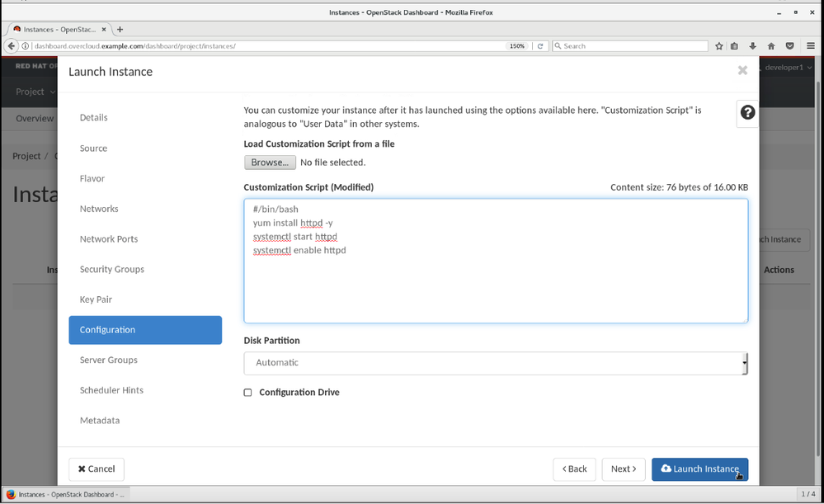Reload the page with the refresh icon

[x=540, y=46]
